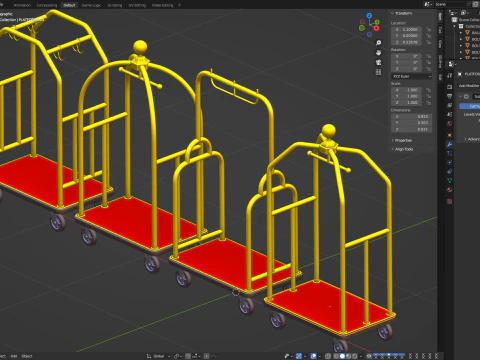This screenshot has width=480, height=360.
Task: Edit the Dimensions X value field
Action: 412,117
